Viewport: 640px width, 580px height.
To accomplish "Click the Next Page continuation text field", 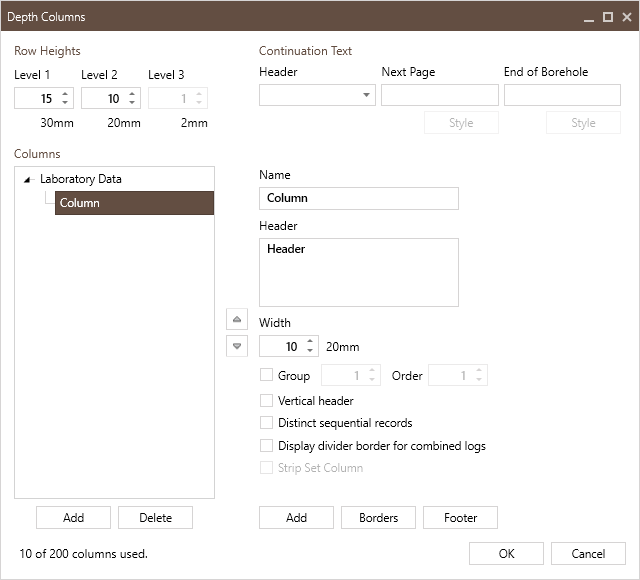I will point(439,95).
